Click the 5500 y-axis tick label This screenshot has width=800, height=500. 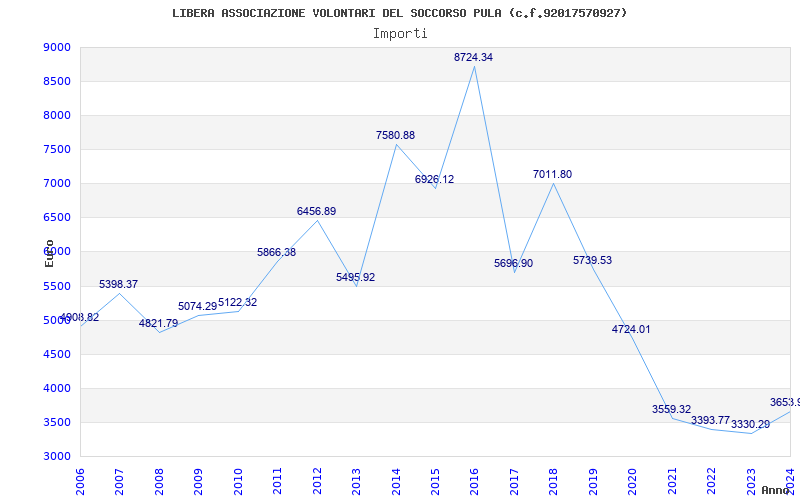[x=57, y=286]
